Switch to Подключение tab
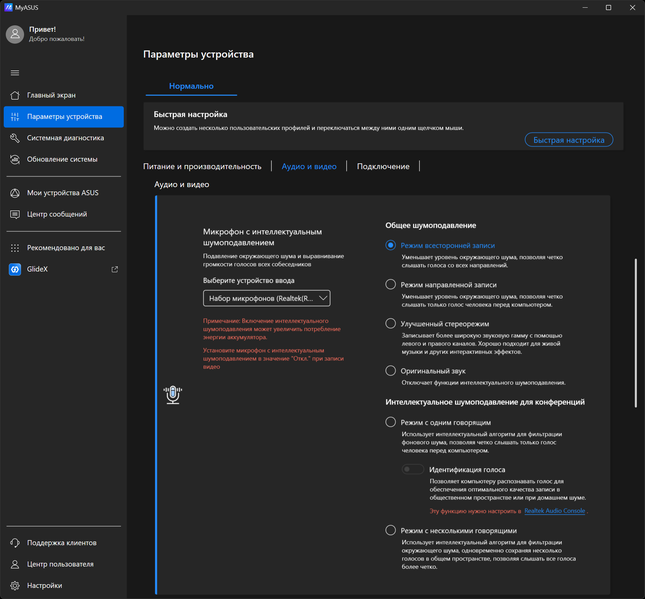Viewport: 645px width, 599px height. pyautogui.click(x=383, y=166)
